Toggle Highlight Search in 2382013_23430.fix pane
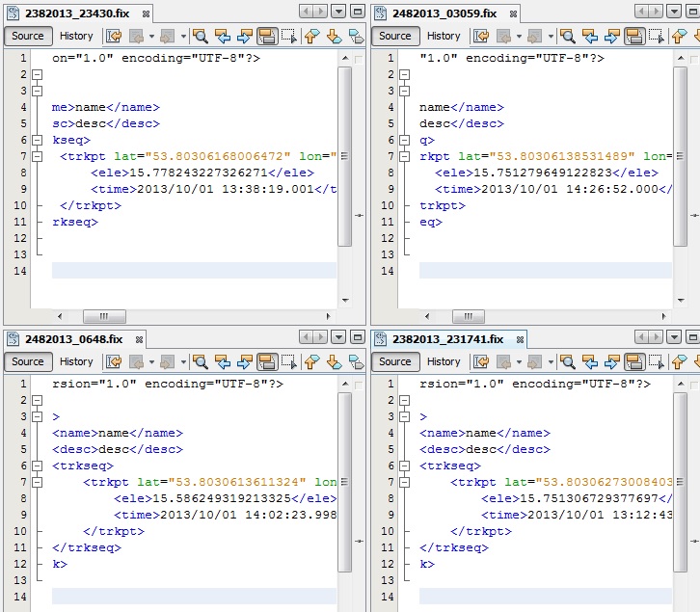The width and height of the screenshot is (700, 612). [x=267, y=36]
